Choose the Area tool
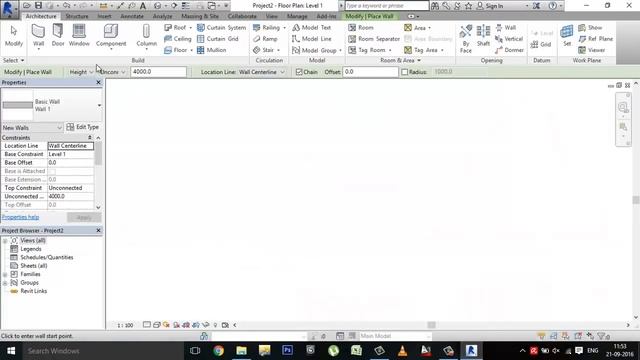This screenshot has height=360, width=640. [417, 28]
